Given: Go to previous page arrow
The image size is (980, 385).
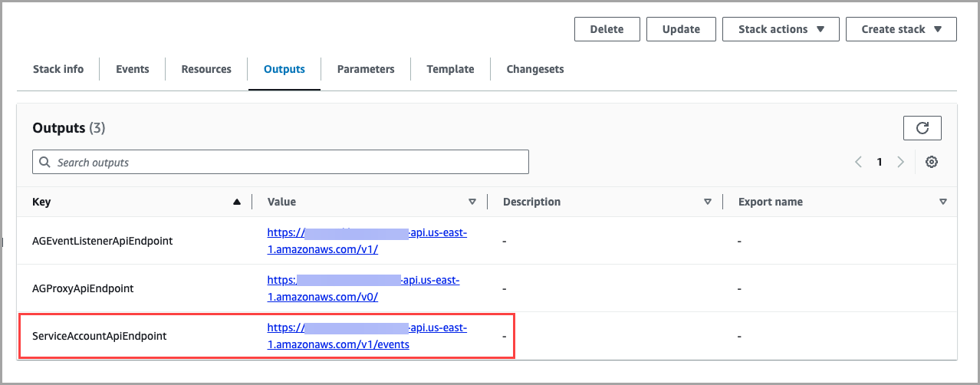Looking at the screenshot, I should (858, 162).
